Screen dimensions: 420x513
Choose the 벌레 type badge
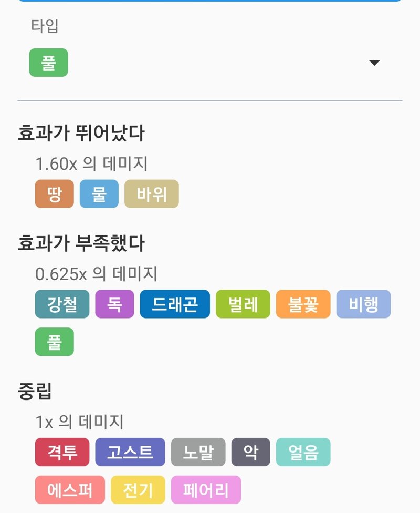click(243, 304)
